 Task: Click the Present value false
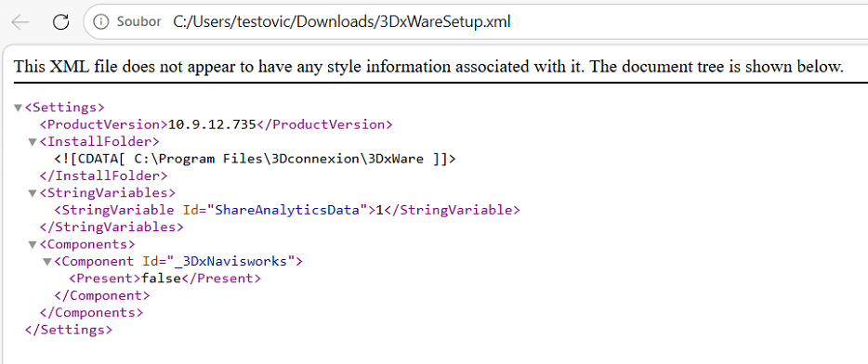click(162, 279)
